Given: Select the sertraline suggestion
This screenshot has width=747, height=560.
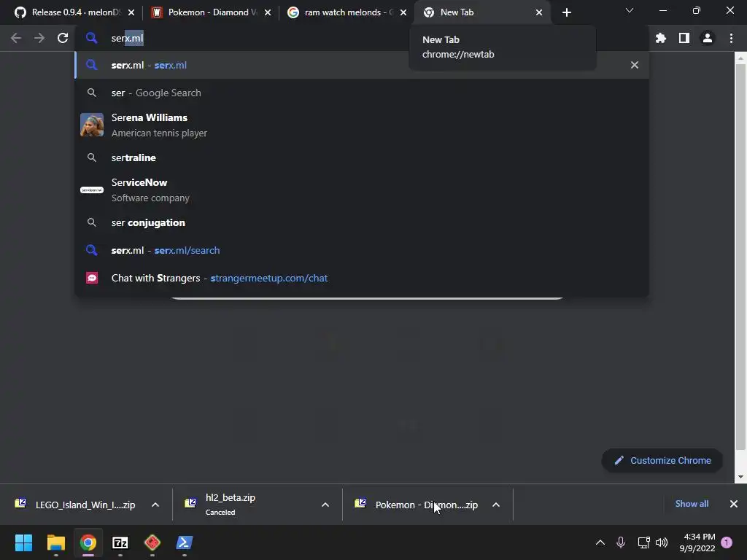Looking at the screenshot, I should point(362,157).
